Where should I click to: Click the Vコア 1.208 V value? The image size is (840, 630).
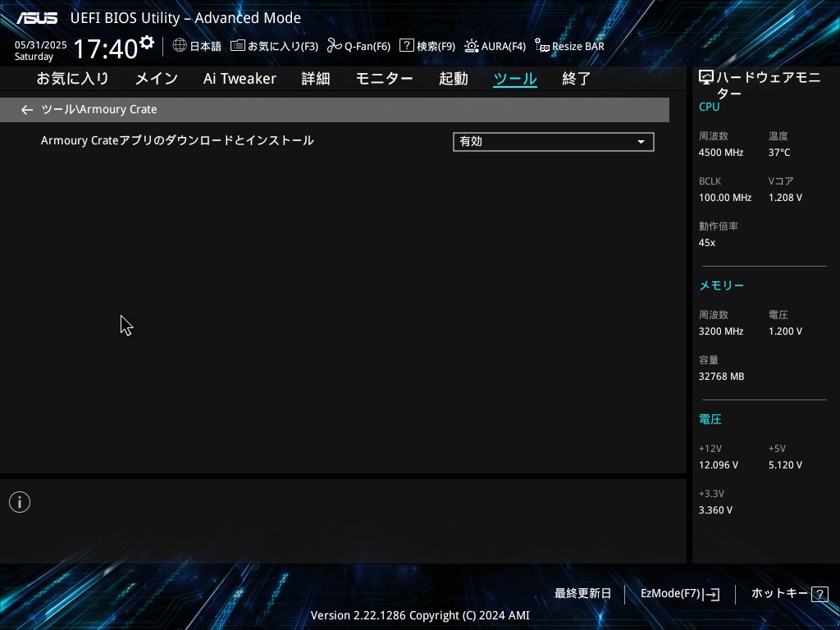click(x=785, y=198)
